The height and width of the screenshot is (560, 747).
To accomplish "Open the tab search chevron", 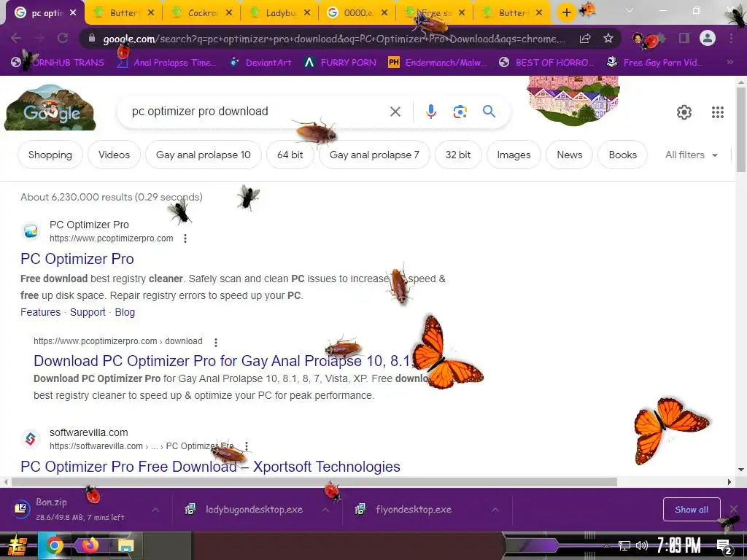I will point(630,10).
